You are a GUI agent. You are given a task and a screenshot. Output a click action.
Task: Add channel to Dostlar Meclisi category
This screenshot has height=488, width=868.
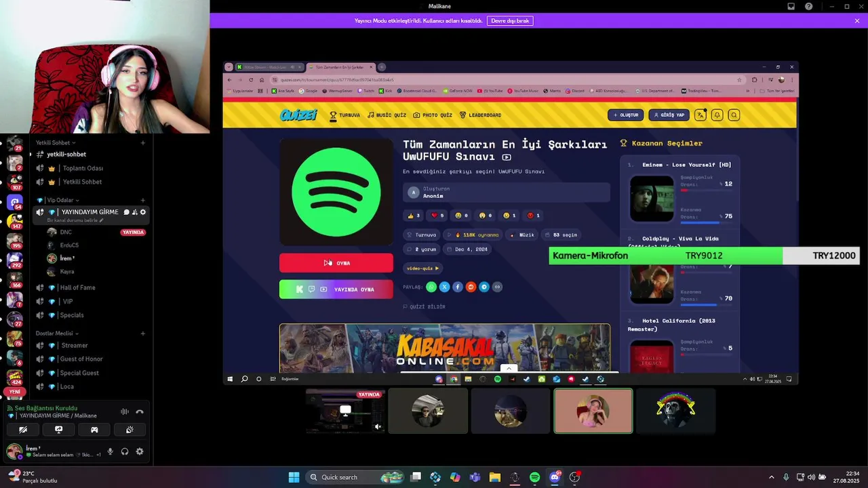click(142, 333)
